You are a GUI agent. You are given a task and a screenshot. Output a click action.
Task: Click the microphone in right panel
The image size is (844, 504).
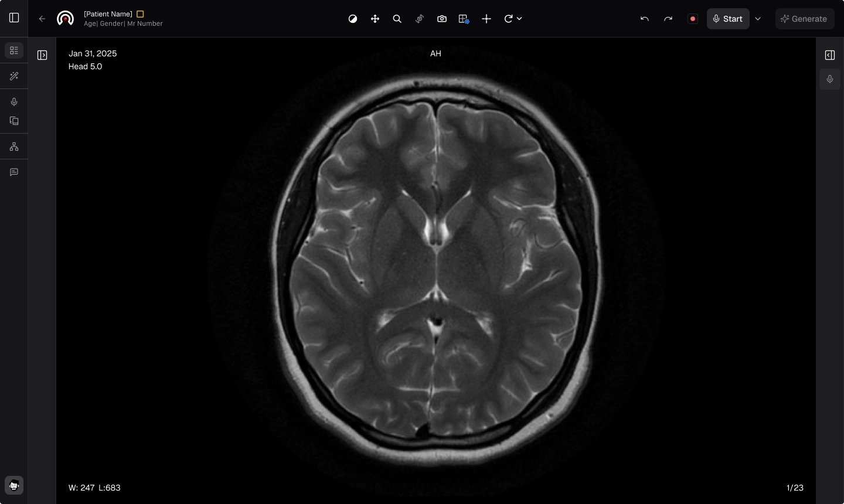830,79
